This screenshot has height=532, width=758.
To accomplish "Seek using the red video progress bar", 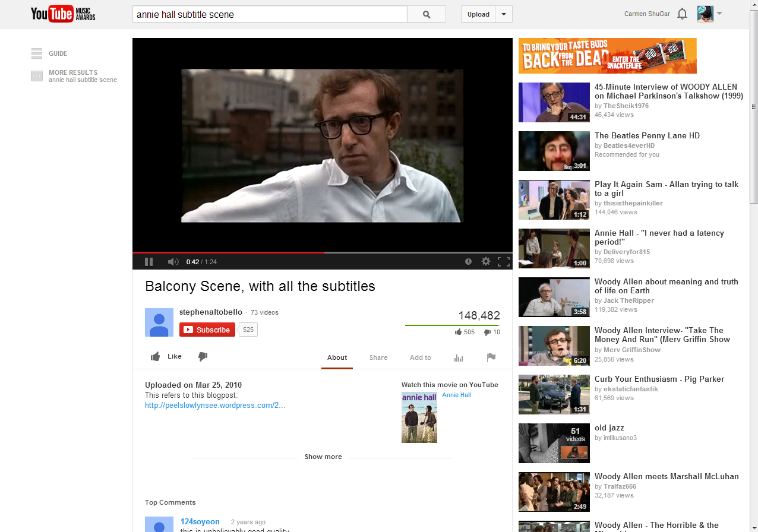I will click(x=228, y=252).
